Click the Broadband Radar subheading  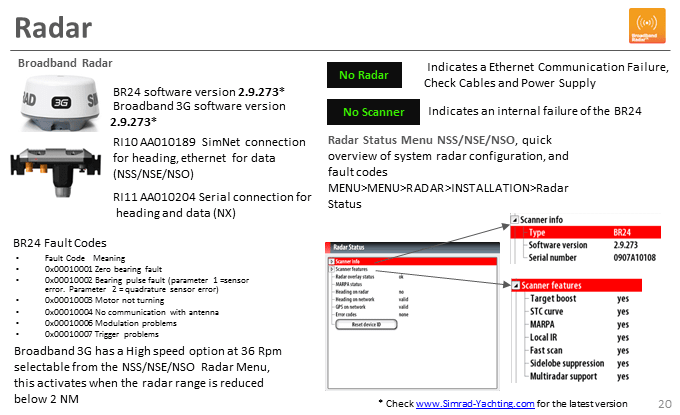65,63
